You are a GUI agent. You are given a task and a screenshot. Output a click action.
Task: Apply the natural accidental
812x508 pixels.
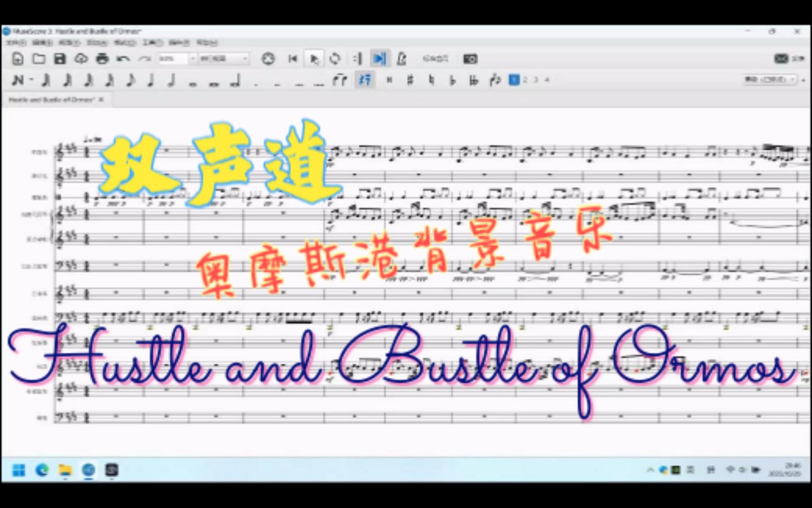coord(431,80)
